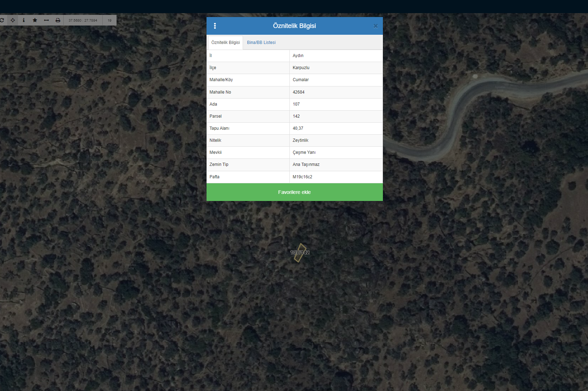
Task: Click the printer icon to print map
Action: pos(58,20)
